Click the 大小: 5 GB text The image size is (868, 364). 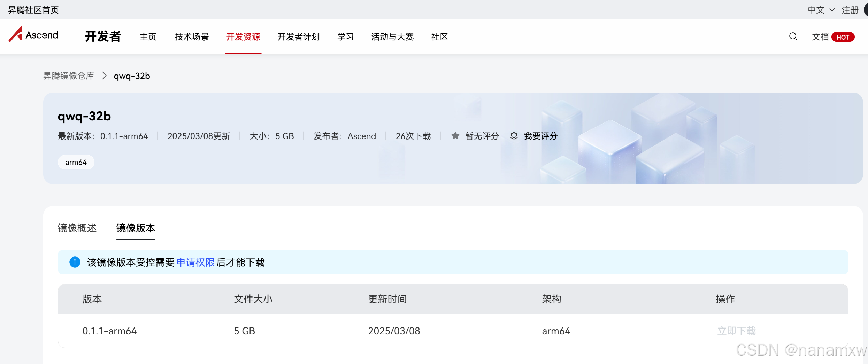pos(272,136)
